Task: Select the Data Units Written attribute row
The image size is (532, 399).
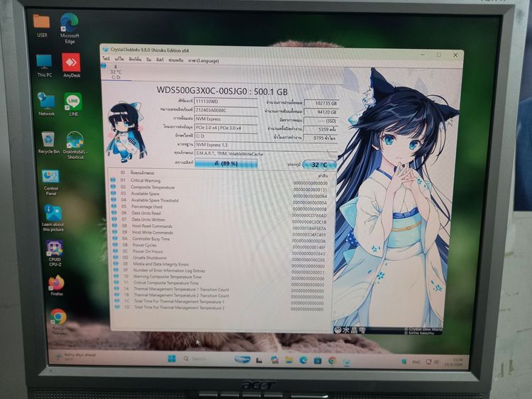Action: pyautogui.click(x=219, y=219)
